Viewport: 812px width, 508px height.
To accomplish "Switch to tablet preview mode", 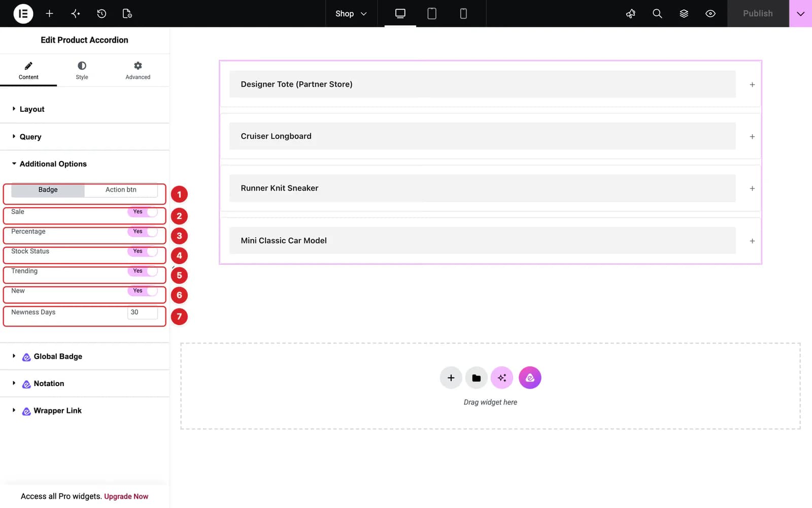I will pyautogui.click(x=432, y=14).
